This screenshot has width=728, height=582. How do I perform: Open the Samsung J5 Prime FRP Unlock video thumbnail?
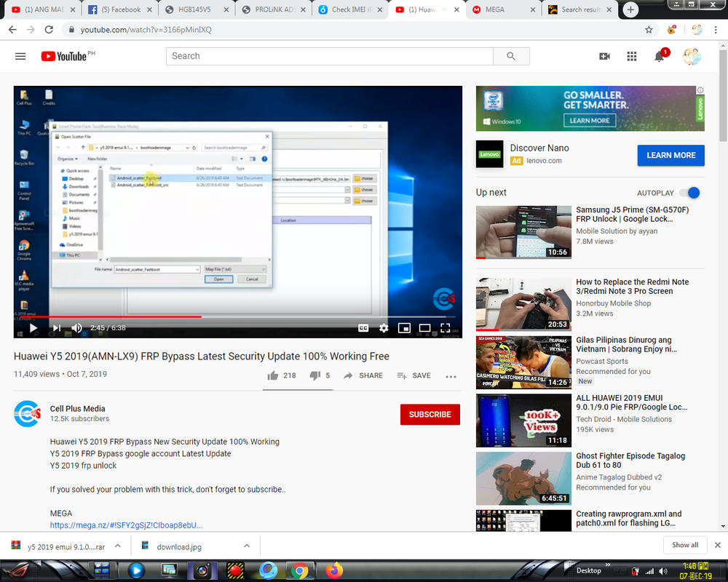coord(523,232)
